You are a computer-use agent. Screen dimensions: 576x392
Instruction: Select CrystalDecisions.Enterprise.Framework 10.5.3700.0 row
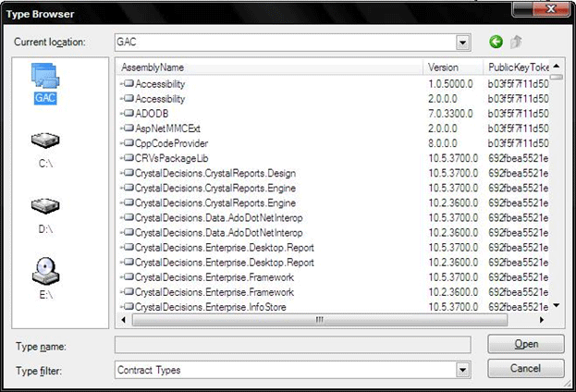click(x=334, y=277)
